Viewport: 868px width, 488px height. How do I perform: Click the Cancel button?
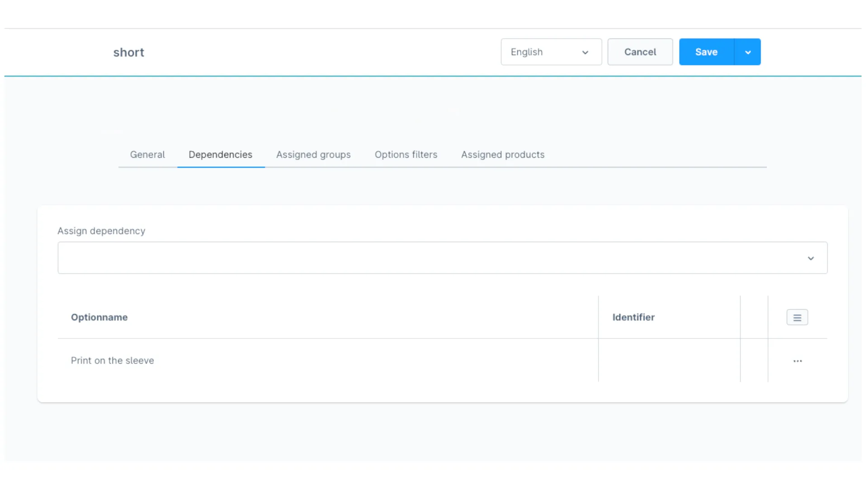(x=640, y=52)
